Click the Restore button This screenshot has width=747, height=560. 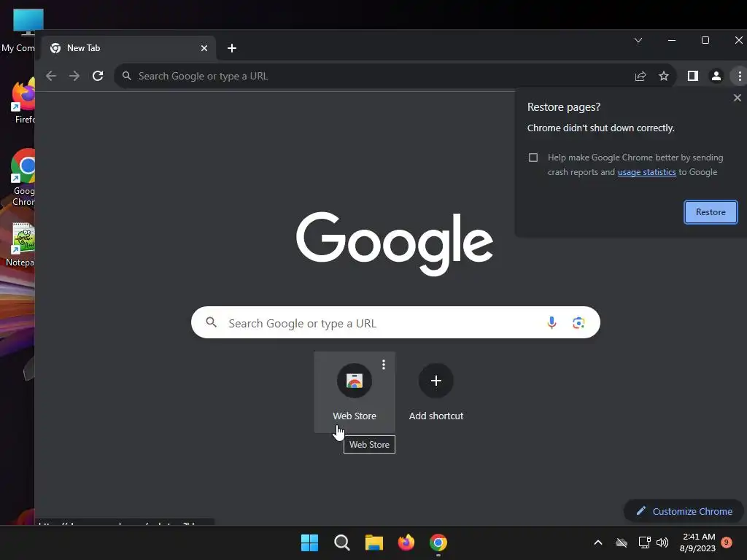[x=711, y=212]
